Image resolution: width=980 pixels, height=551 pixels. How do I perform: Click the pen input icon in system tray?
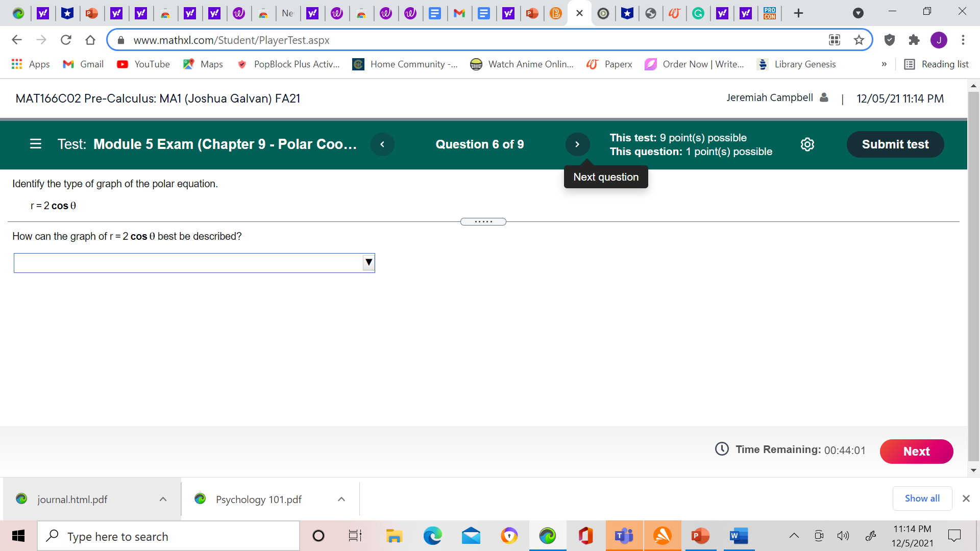[870, 536]
